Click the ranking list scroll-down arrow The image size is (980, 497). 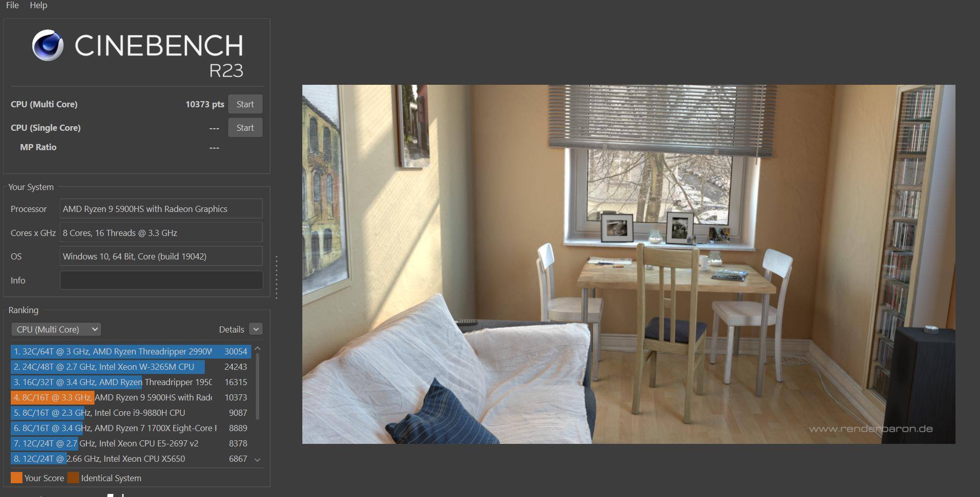(257, 460)
